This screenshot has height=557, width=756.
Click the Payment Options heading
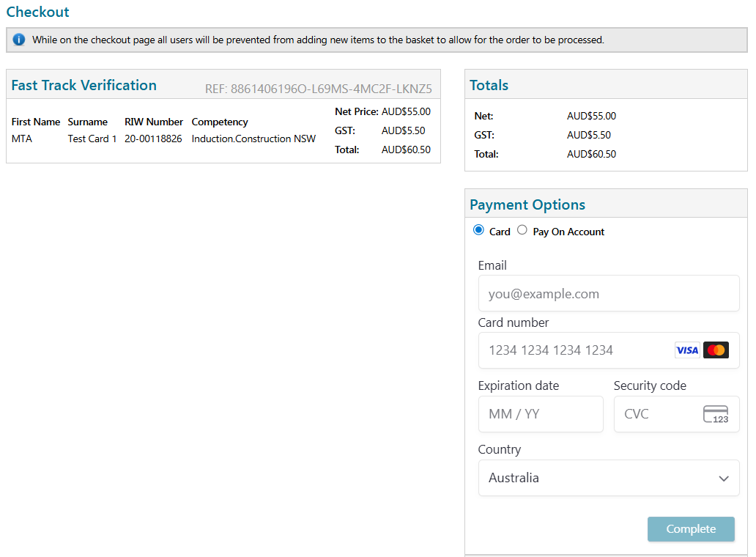[x=527, y=204]
